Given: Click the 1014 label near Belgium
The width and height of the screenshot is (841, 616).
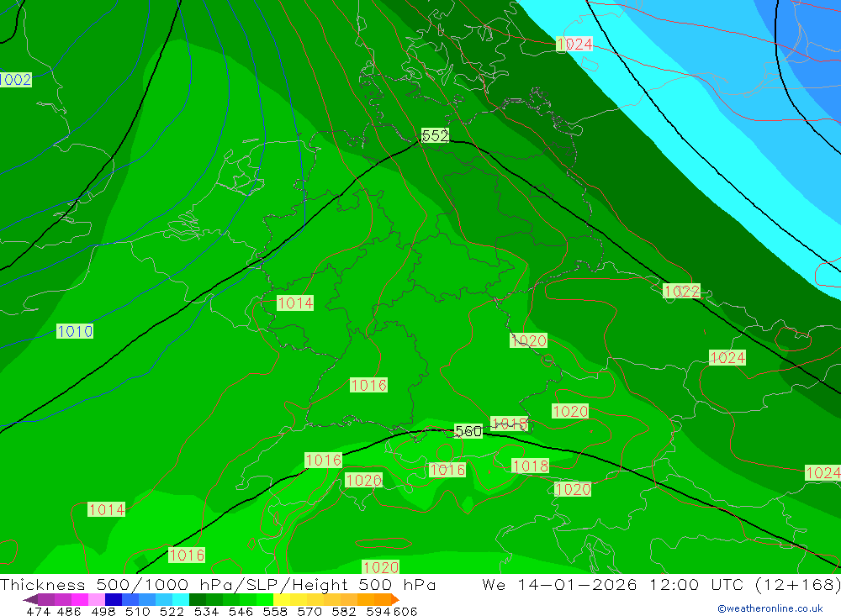Looking at the screenshot, I should (295, 303).
